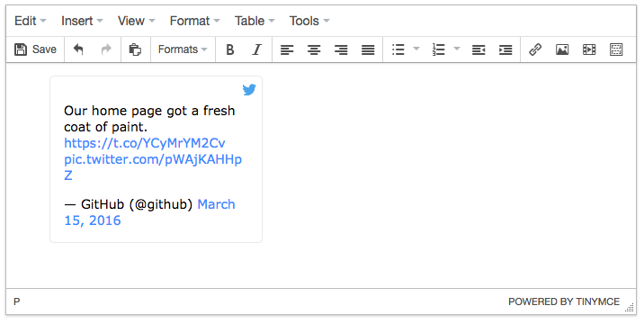644x324 pixels.
Task: Open the t.co/YCyMrYM2Cv link
Action: pos(145,143)
